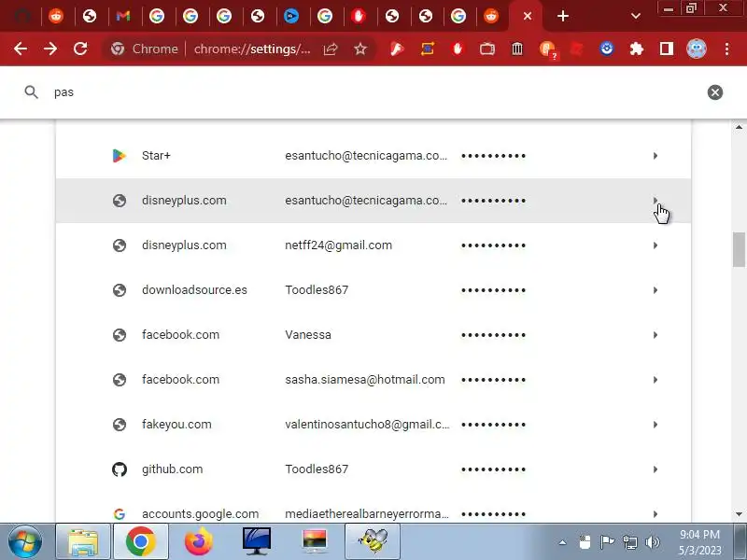Click the address bar URL chrome://settings
The width and height of the screenshot is (747, 560).
coord(252,49)
